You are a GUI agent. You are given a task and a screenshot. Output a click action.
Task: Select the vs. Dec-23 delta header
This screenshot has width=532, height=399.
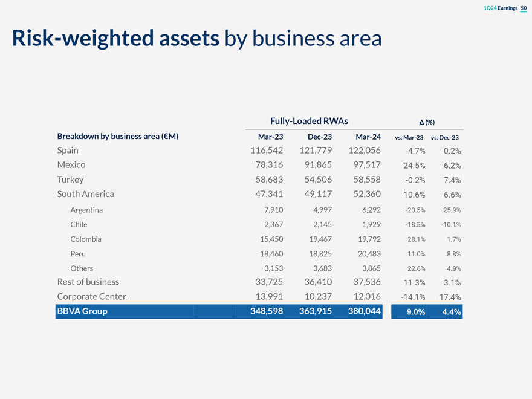click(444, 137)
